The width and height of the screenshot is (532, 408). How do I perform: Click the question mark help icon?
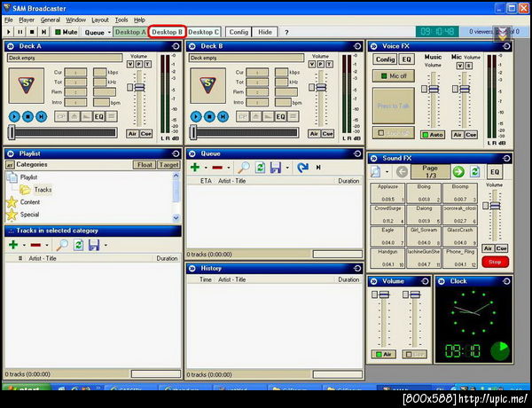(286, 32)
